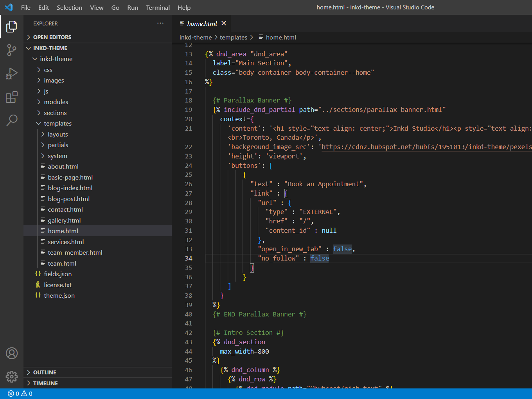The height and width of the screenshot is (399, 532).
Task: Expand the layouts folder
Action: click(x=98, y=134)
